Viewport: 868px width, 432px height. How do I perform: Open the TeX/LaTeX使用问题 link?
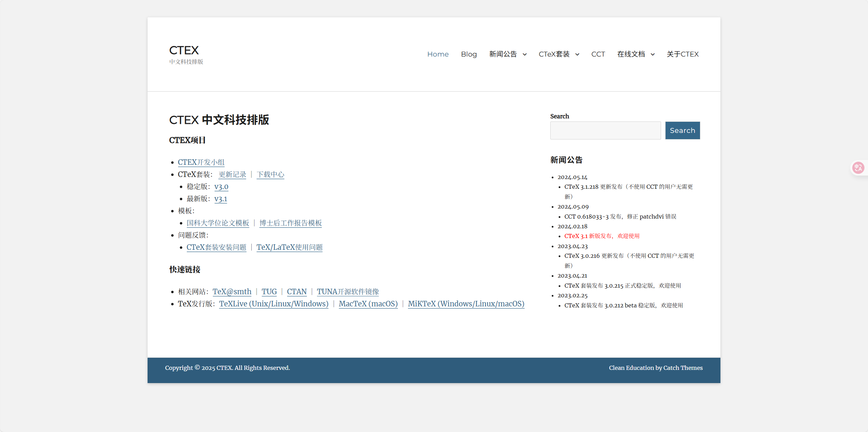point(289,247)
